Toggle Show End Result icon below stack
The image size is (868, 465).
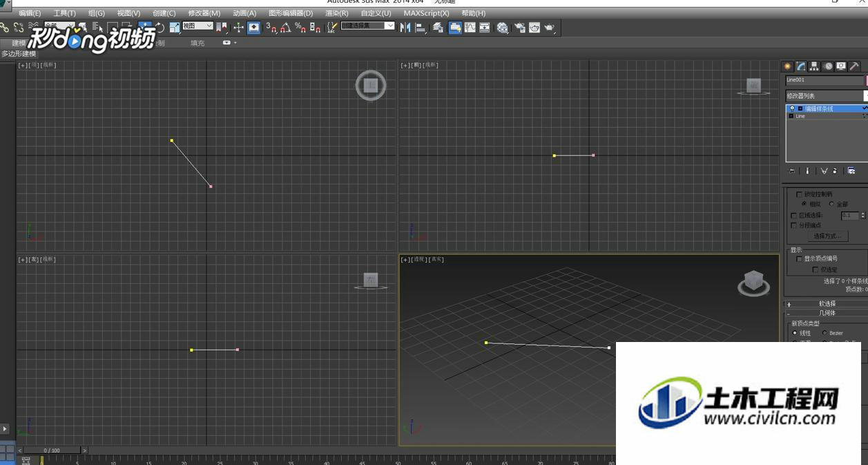pos(807,171)
